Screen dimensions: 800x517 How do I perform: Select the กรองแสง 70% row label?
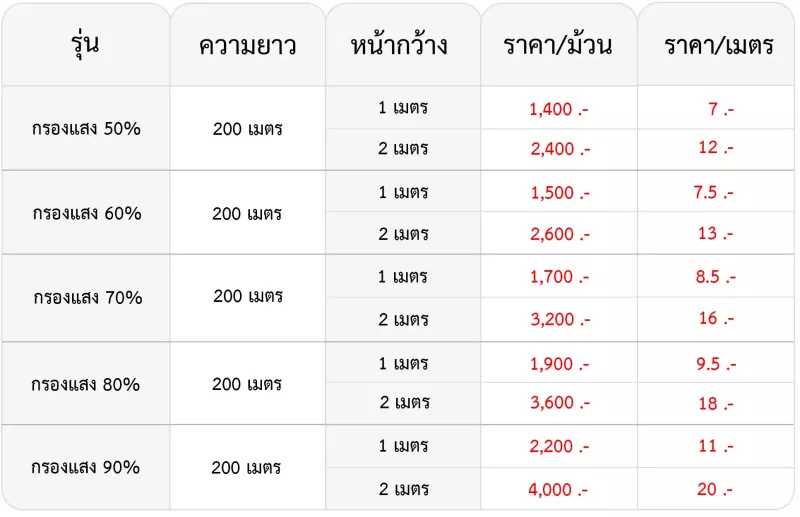88,297
